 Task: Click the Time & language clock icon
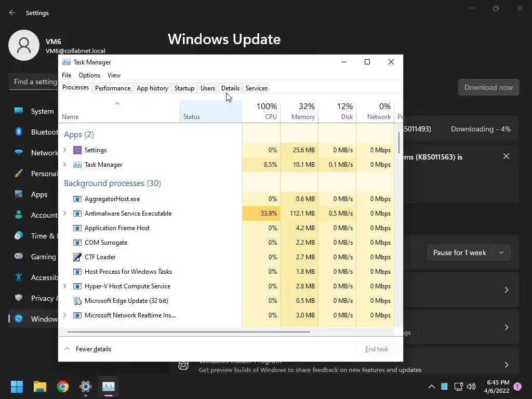19,235
